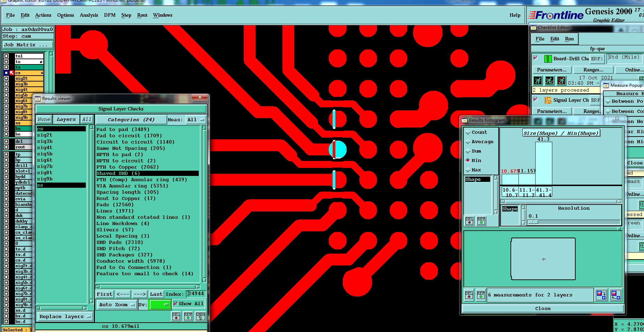The image size is (644, 332).
Task: Click the histogram to viewer transfer icon
Action: pos(601,295)
